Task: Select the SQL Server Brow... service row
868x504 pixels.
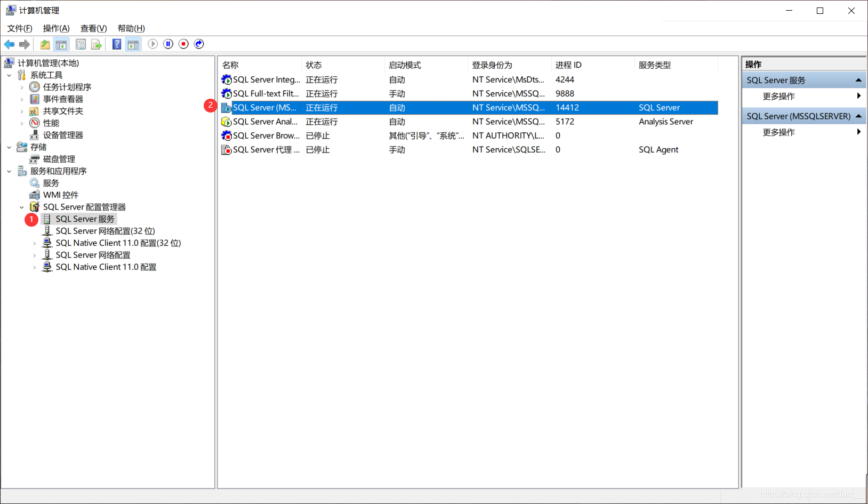Action: pyautogui.click(x=469, y=135)
